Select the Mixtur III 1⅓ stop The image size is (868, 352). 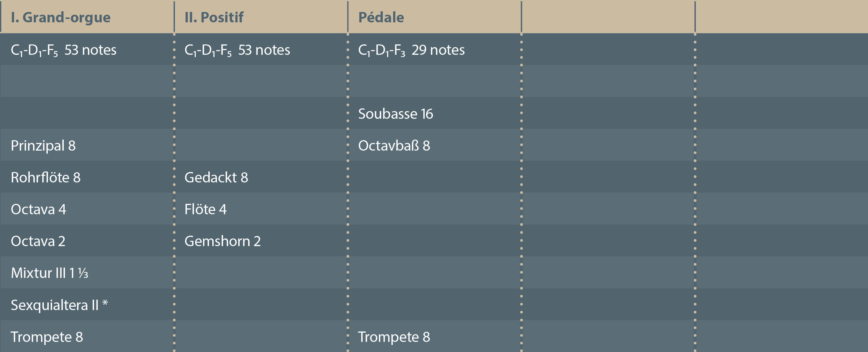50,273
